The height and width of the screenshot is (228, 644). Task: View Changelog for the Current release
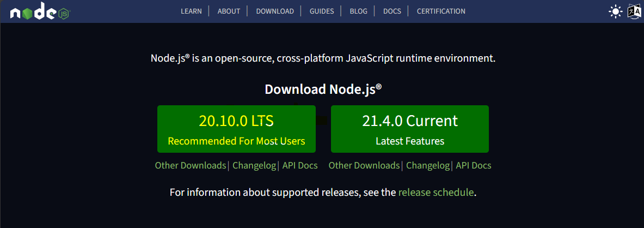(428, 165)
